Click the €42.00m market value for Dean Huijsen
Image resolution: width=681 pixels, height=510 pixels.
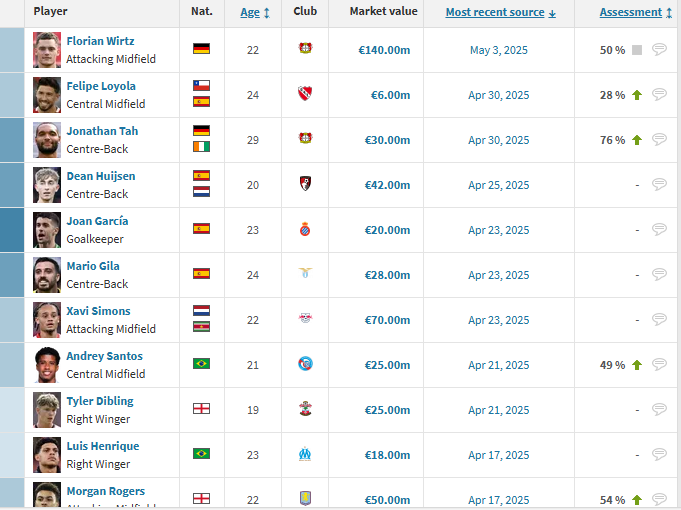[387, 185]
